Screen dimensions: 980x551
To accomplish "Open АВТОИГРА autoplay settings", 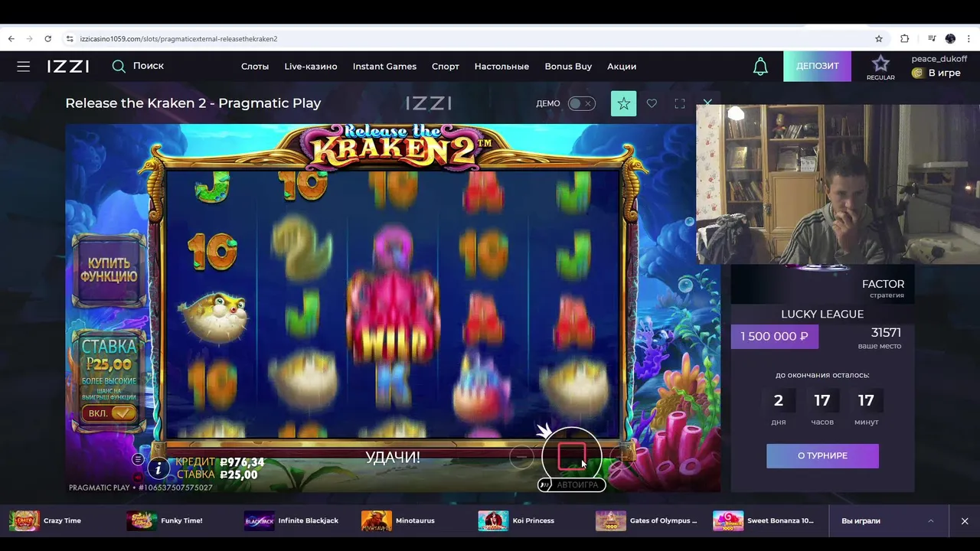I will pyautogui.click(x=572, y=484).
